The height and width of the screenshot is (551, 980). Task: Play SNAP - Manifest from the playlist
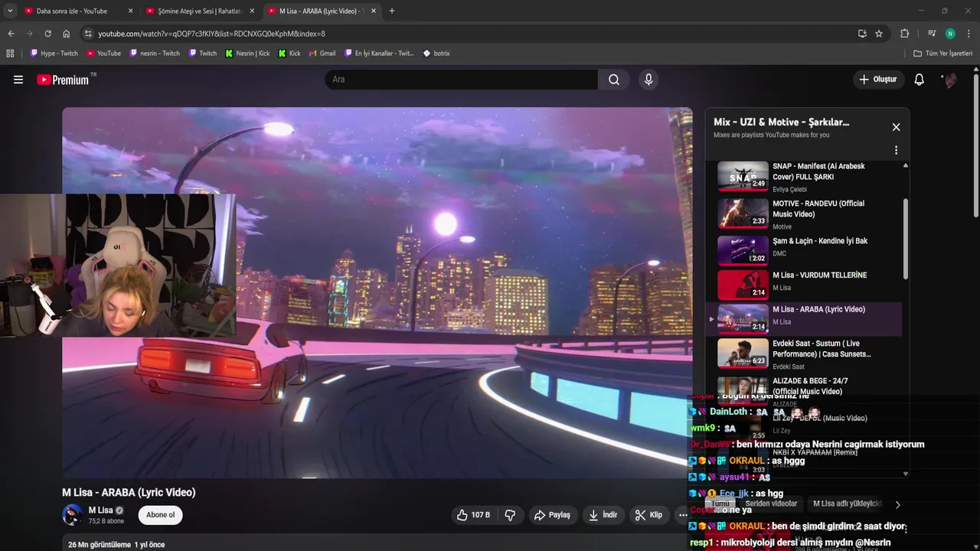click(810, 177)
